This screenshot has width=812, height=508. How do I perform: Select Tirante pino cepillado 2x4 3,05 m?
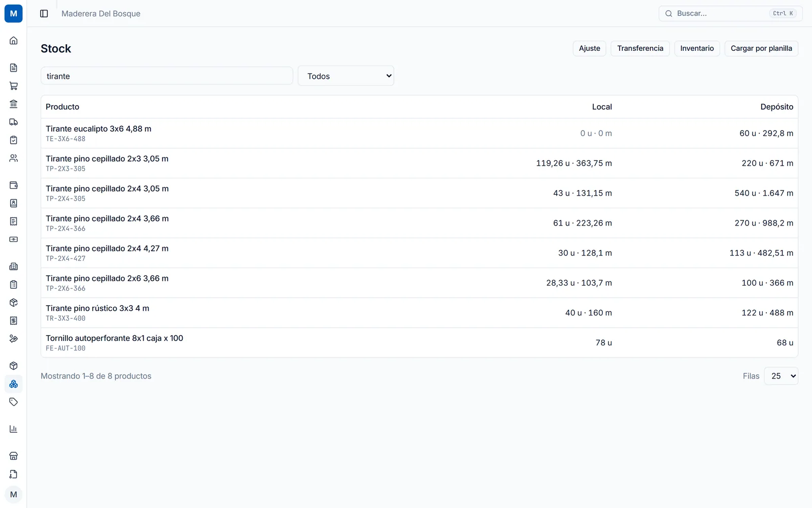pos(419,193)
